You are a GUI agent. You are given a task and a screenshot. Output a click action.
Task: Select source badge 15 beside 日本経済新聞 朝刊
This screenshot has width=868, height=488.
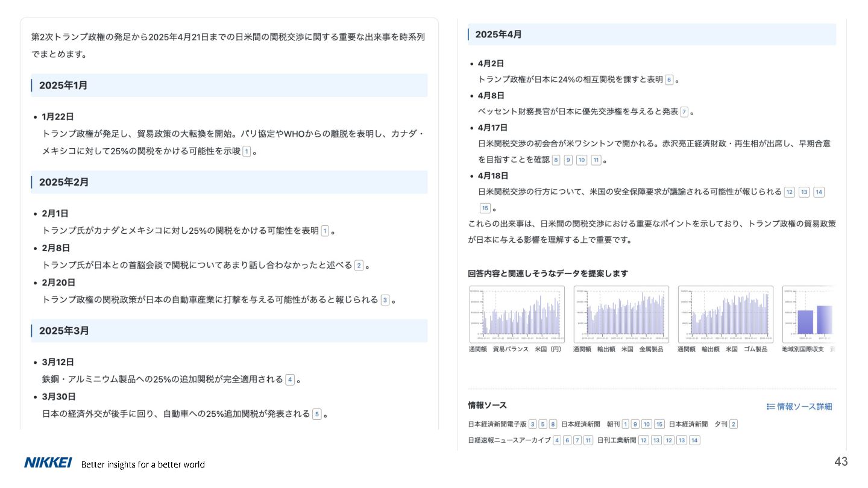click(659, 424)
